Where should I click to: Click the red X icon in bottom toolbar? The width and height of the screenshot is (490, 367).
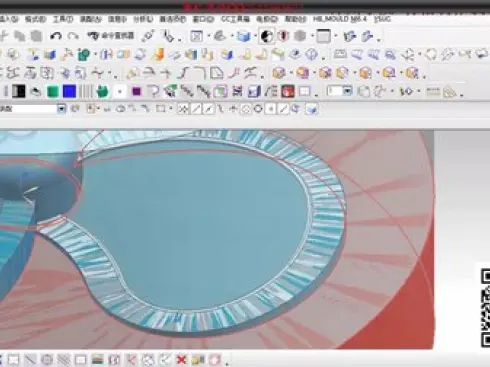coord(181,360)
